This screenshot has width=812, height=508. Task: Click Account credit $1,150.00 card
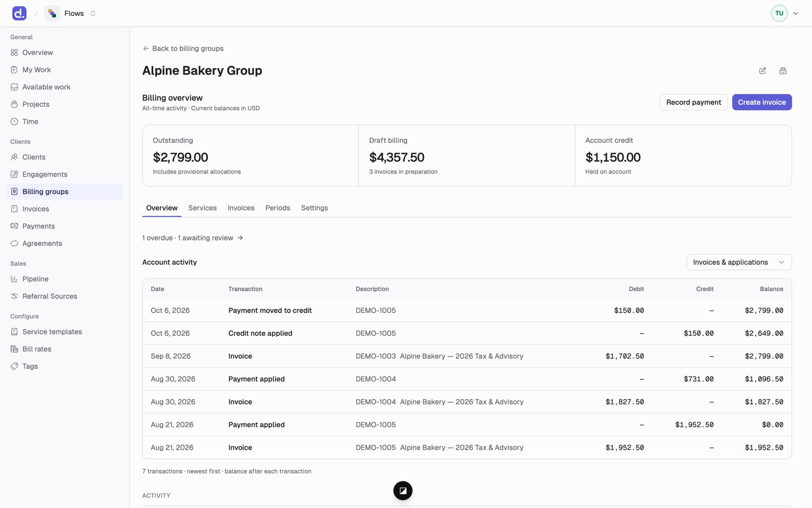pyautogui.click(x=683, y=155)
